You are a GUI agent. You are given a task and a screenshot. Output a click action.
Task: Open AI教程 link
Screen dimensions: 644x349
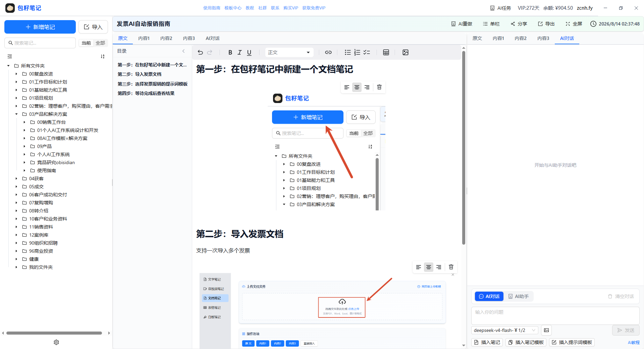tap(634, 343)
